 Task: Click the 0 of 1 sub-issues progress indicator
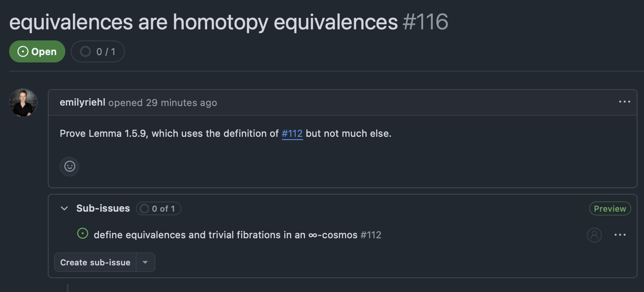coord(158,209)
